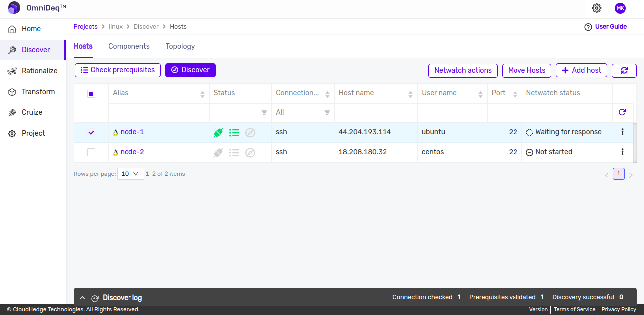The width and height of the screenshot is (644, 315).
Task: Open node-2 alias link
Action: (x=132, y=152)
